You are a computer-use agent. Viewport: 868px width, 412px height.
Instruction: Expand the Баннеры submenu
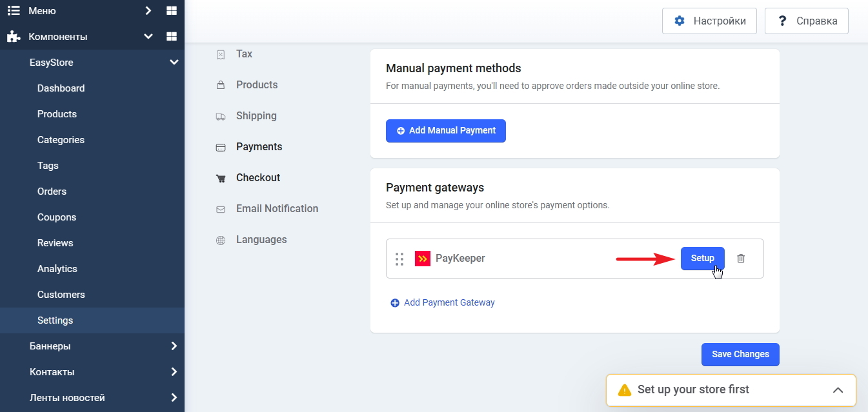174,346
